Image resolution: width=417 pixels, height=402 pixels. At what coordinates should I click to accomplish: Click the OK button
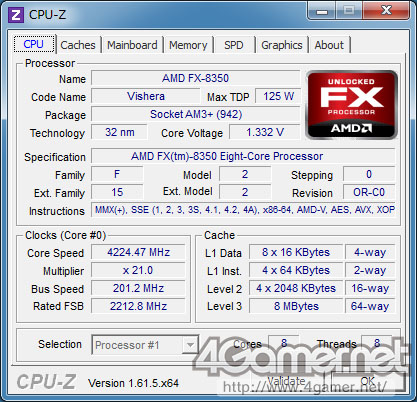[x=367, y=381]
